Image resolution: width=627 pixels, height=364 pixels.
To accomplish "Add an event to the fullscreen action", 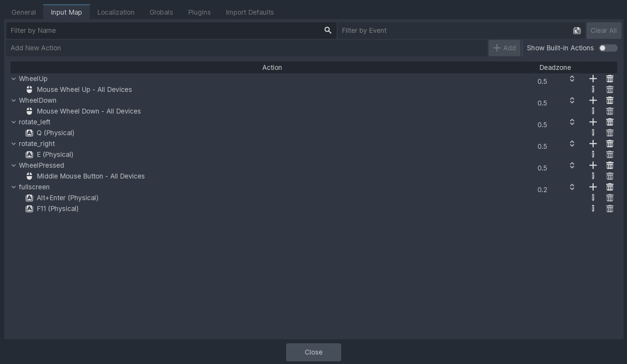I will tap(593, 187).
